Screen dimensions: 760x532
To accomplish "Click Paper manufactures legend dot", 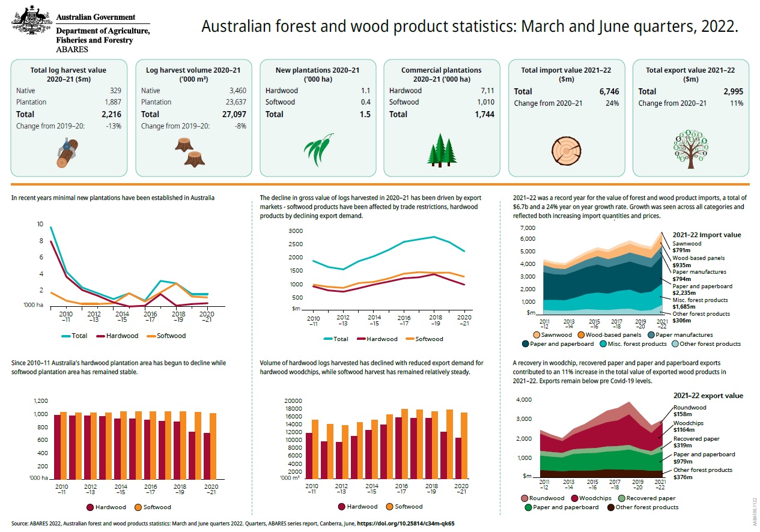I will pos(651,334).
